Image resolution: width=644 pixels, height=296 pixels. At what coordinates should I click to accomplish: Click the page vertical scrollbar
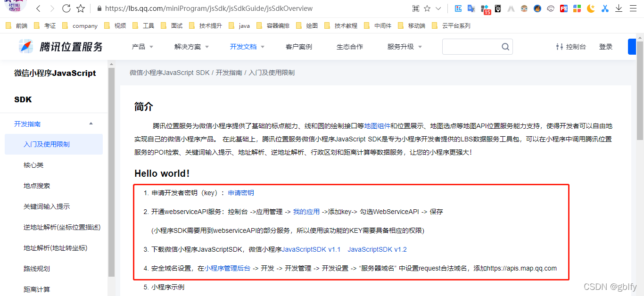click(640, 90)
